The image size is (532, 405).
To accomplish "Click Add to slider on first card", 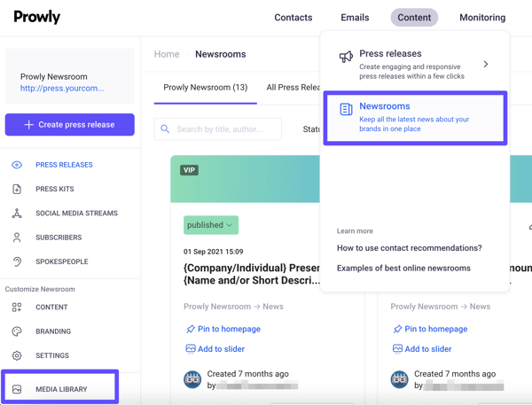I will (x=221, y=348).
